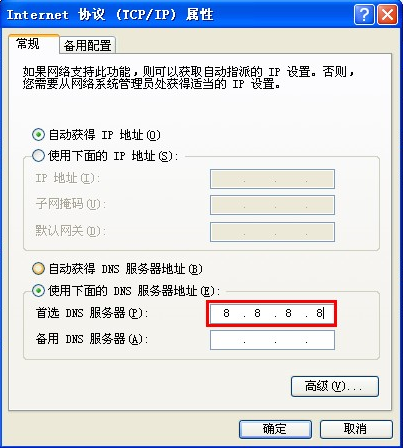
Task: Open the 备用配置 tab
Action: tap(87, 45)
